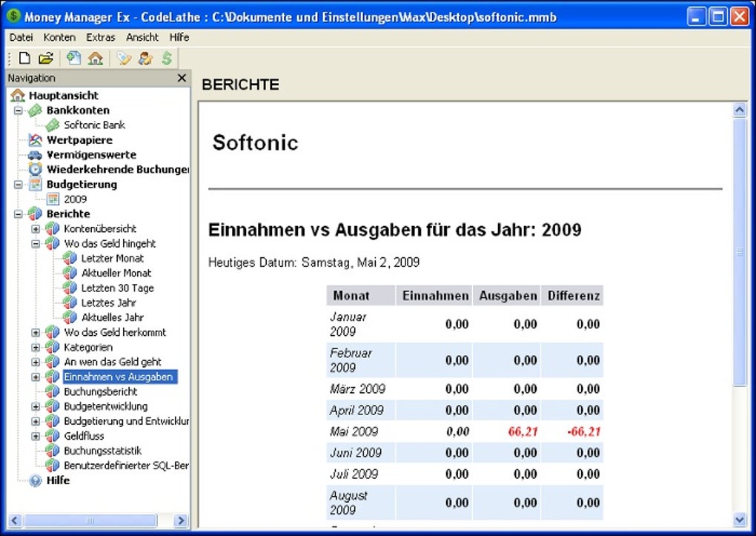Create a new database file

point(24,59)
